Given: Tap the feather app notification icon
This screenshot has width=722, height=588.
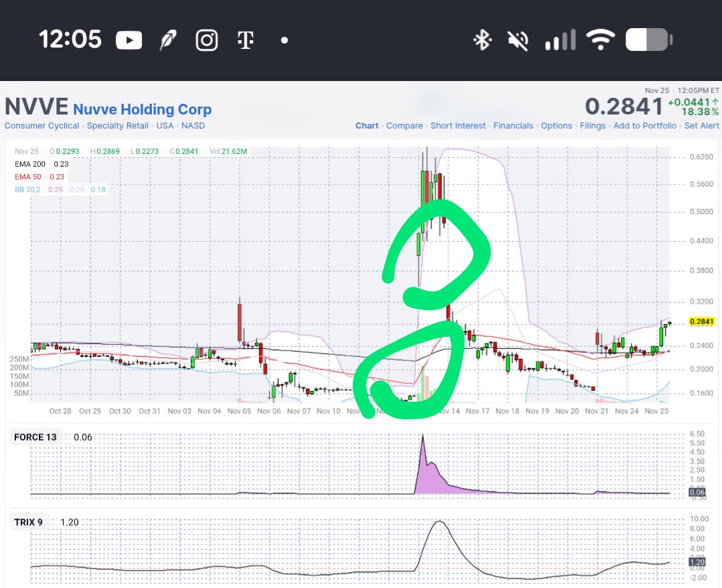Looking at the screenshot, I should 168,40.
